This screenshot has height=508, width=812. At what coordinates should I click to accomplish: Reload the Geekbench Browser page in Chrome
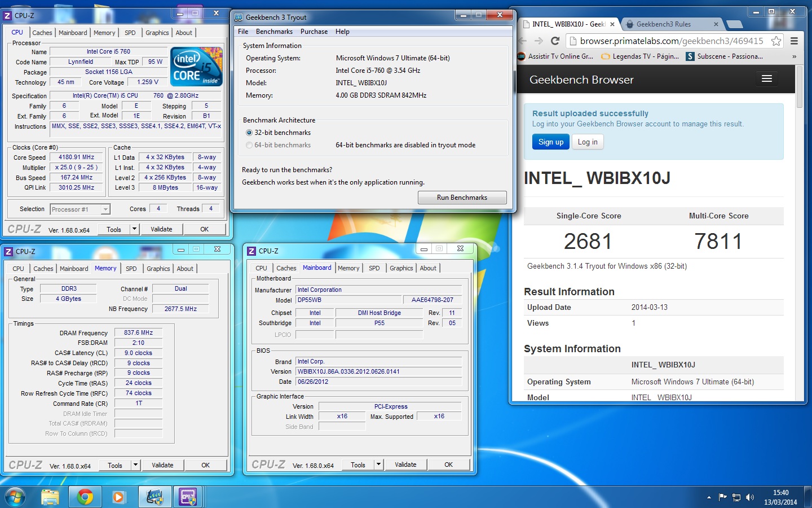(x=555, y=41)
